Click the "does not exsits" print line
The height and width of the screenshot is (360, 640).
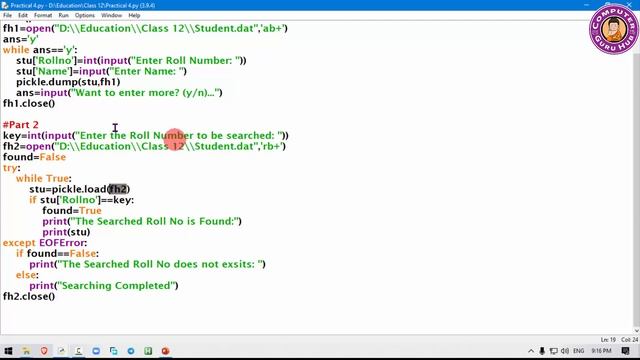pos(147,264)
